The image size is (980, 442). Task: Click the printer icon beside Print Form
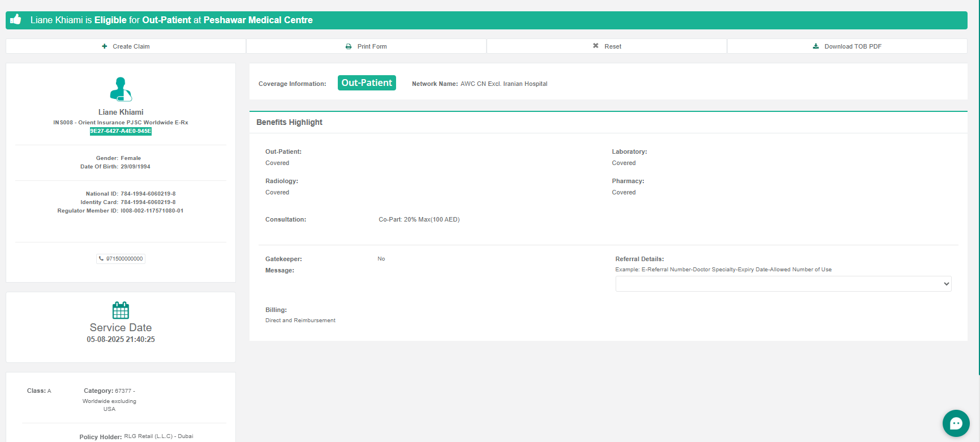349,46
